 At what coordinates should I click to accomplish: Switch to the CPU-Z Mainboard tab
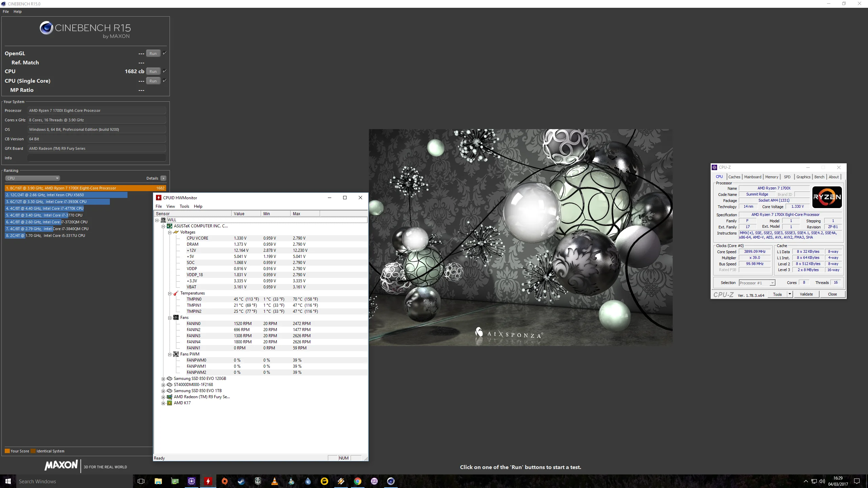point(753,177)
